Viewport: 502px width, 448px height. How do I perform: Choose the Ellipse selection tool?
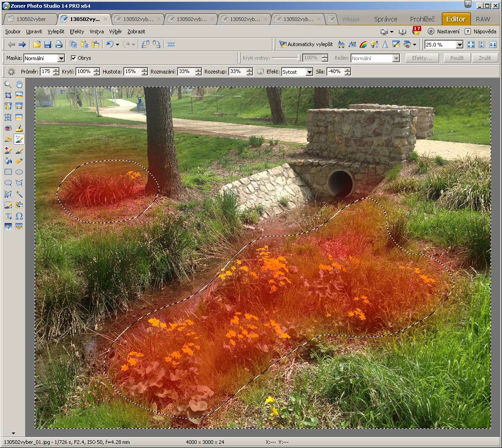(x=19, y=172)
